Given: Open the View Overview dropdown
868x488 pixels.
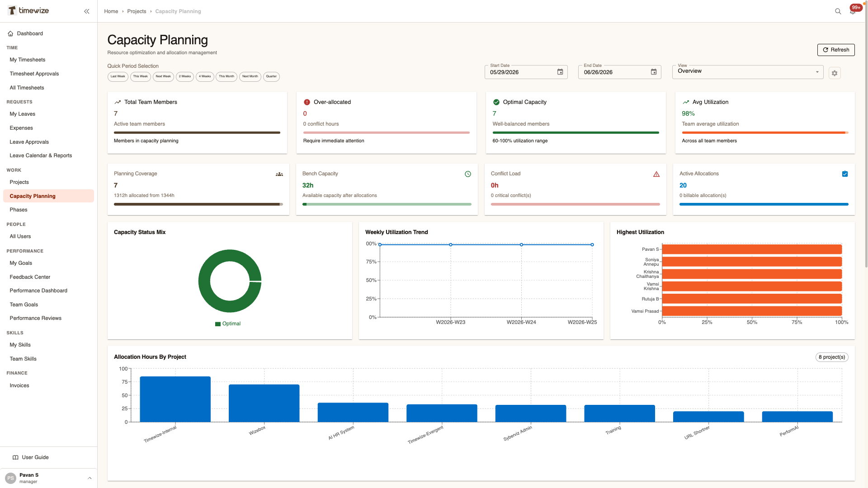Looking at the screenshot, I should pos(748,72).
